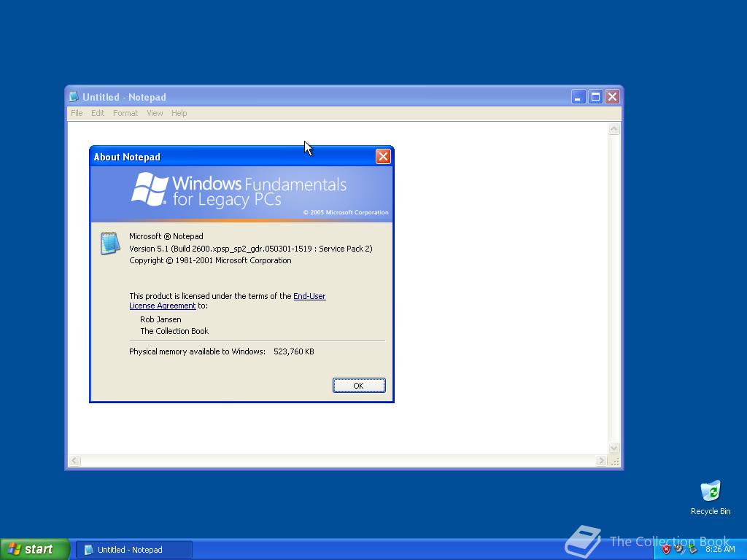Click "The Collection Book" text in the dialog
747x560 pixels.
point(174,331)
